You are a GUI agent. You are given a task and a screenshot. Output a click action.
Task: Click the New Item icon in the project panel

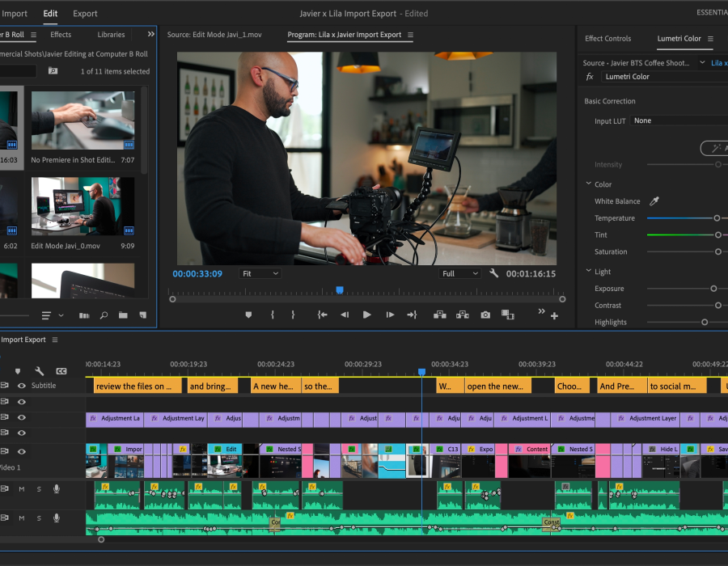(x=143, y=315)
